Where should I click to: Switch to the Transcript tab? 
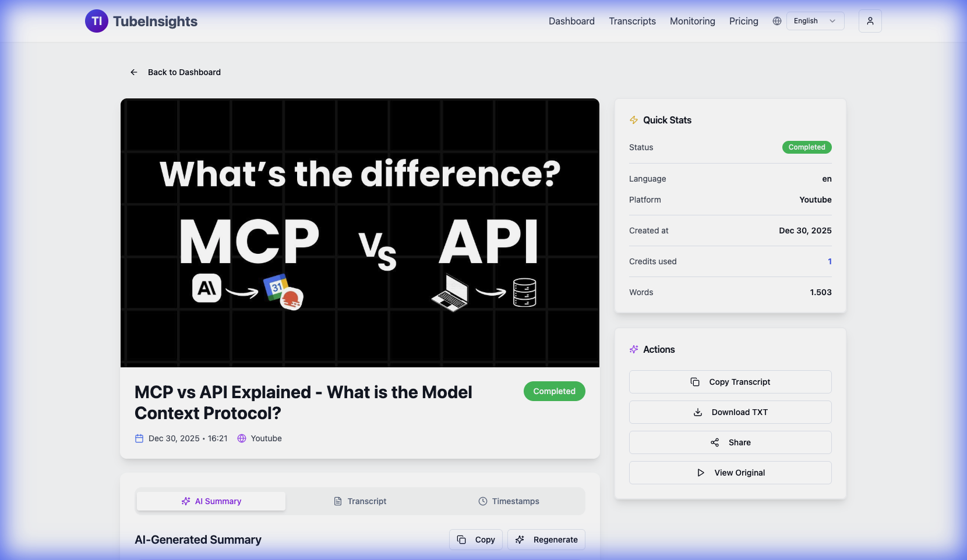(360, 501)
